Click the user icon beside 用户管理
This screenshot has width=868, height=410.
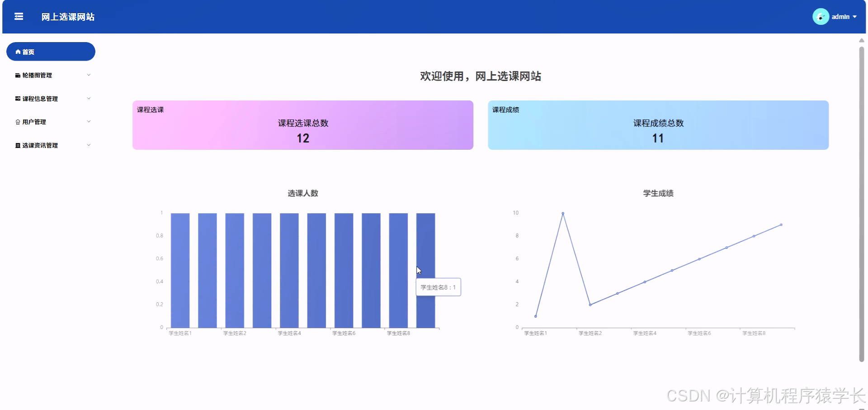(x=17, y=122)
